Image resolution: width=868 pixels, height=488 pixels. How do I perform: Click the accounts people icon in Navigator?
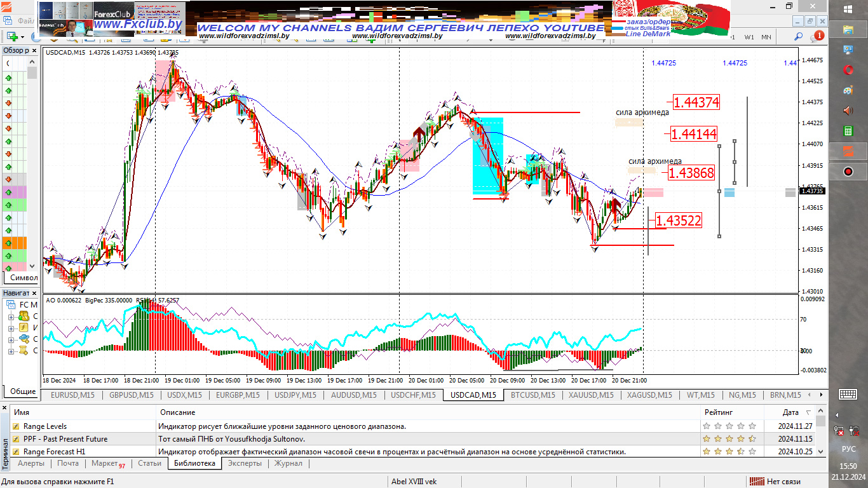pos(24,316)
